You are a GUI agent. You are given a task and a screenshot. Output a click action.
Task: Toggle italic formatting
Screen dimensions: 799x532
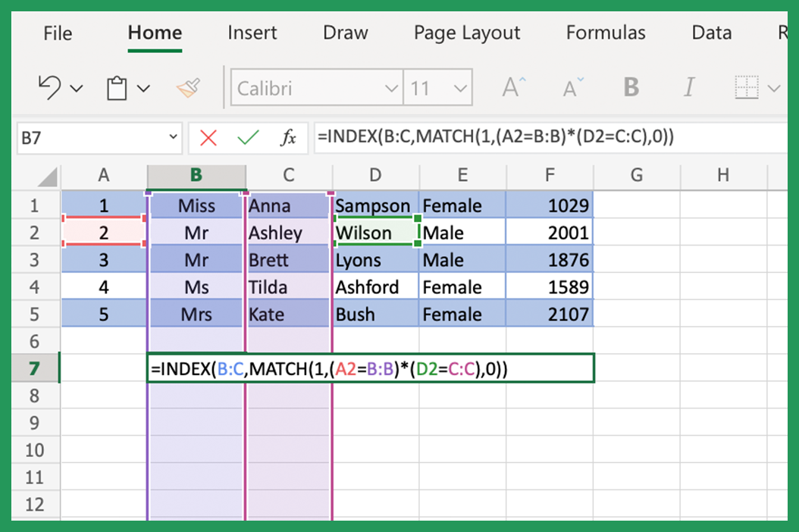(x=689, y=87)
